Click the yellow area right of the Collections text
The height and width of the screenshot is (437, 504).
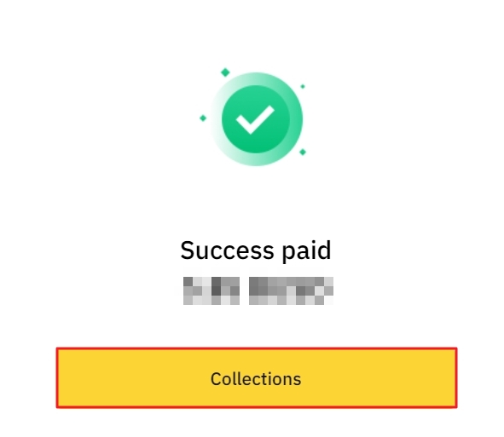tap(379, 378)
